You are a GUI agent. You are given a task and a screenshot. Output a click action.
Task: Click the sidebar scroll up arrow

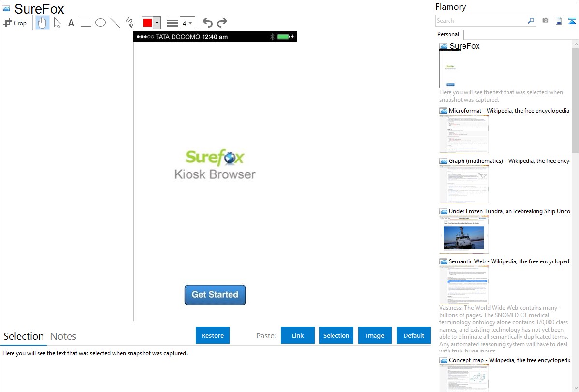[575, 44]
